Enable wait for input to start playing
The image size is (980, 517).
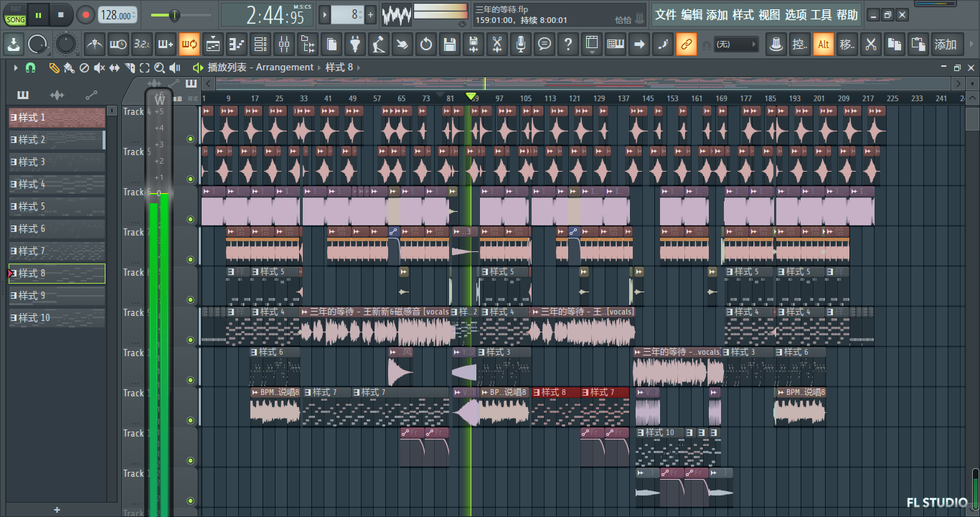118,45
